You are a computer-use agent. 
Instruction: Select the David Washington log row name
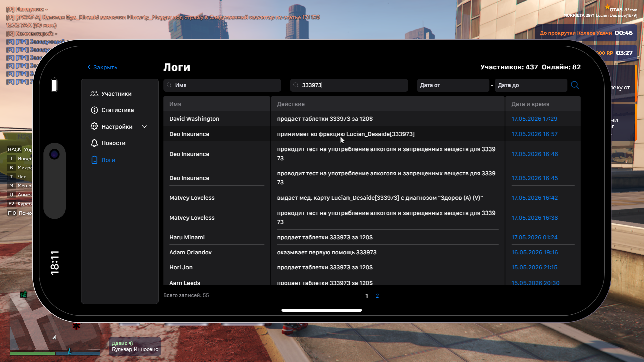pos(194,119)
